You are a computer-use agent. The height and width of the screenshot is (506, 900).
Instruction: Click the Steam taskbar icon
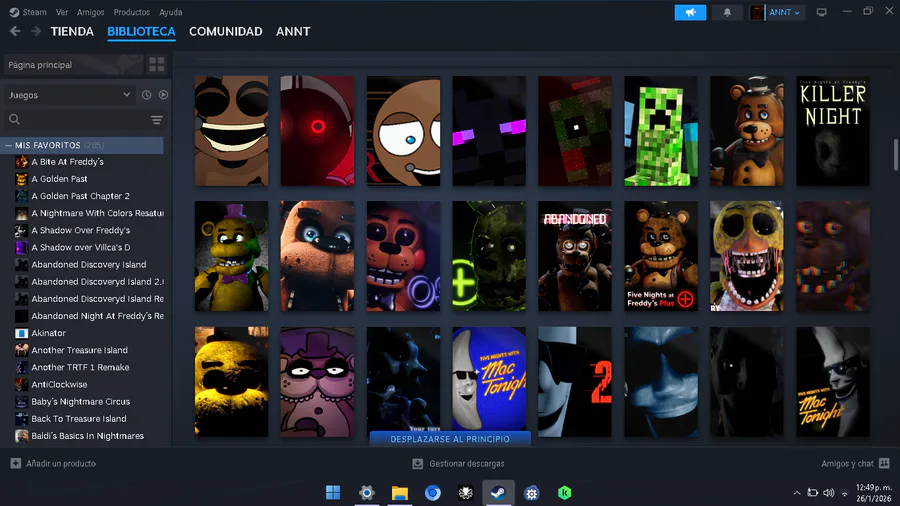point(498,493)
